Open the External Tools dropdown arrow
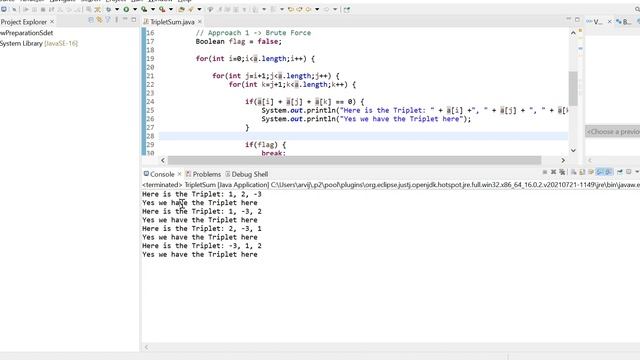The height and width of the screenshot is (360, 640). coord(171,9)
